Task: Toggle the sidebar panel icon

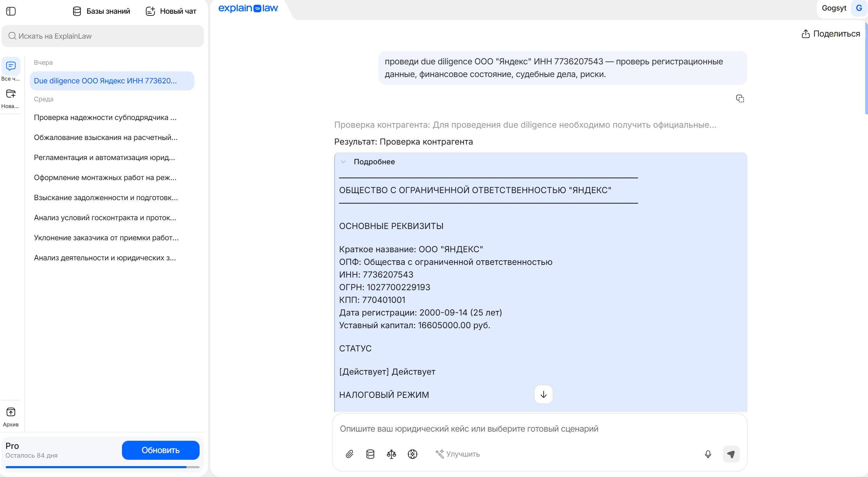Action: pyautogui.click(x=11, y=11)
